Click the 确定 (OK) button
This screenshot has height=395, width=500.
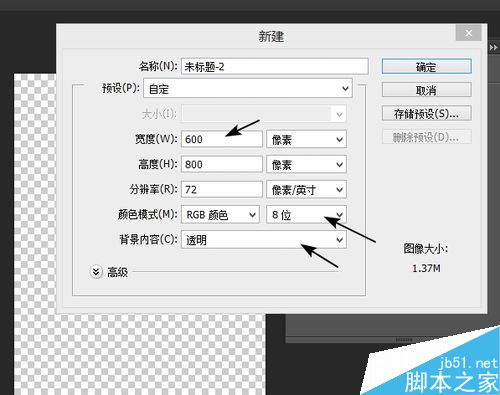pyautogui.click(x=426, y=66)
